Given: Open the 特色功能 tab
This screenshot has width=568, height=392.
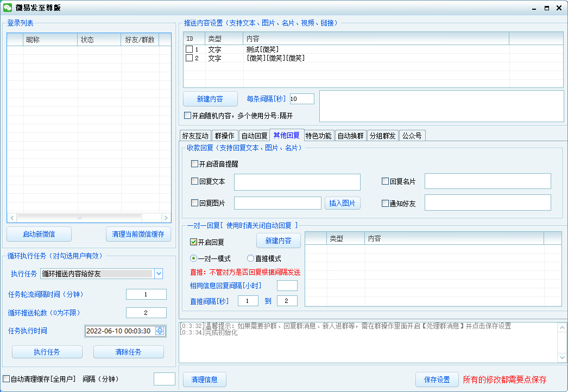Looking at the screenshot, I should click(318, 136).
